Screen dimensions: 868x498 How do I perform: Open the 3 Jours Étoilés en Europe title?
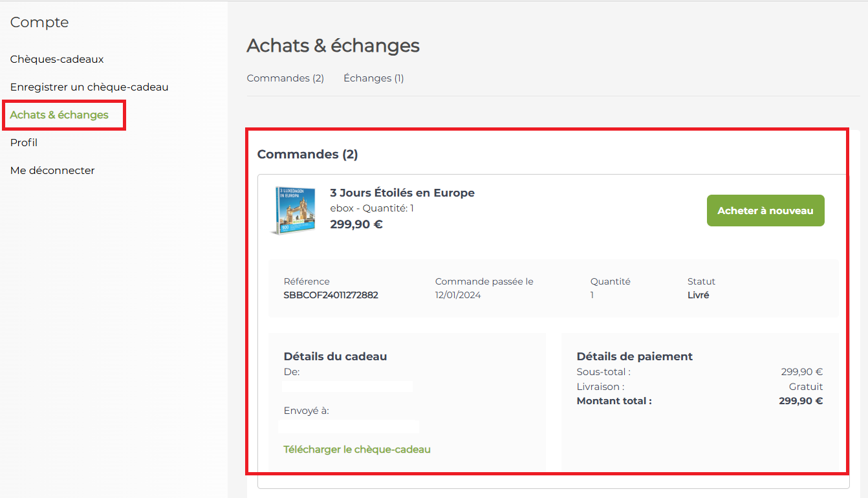(402, 193)
